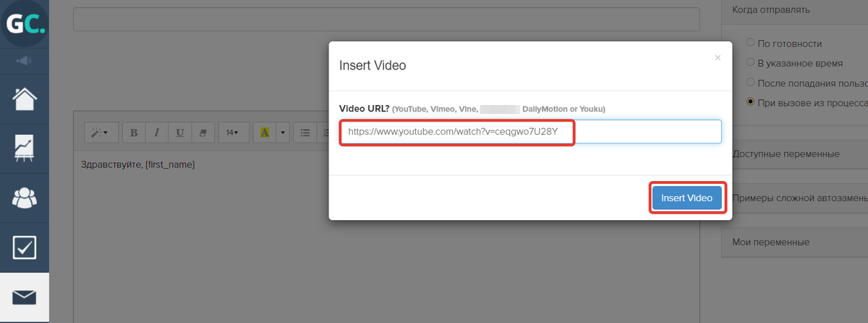Open the analytics chart section in the sidebar

tap(25, 148)
